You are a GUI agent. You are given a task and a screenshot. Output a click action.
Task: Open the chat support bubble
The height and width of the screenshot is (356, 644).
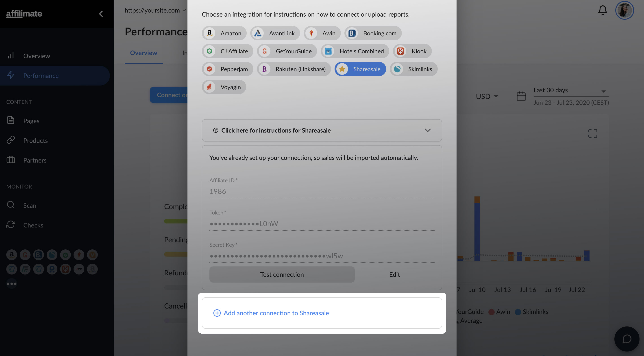pos(627,339)
